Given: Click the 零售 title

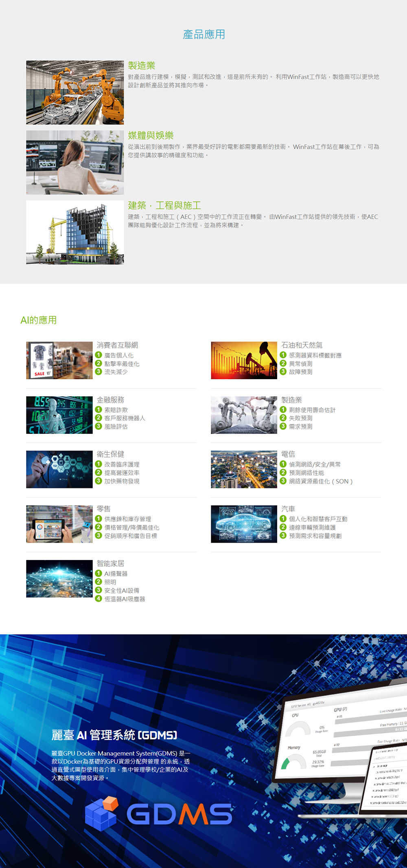Looking at the screenshot, I should click(x=103, y=509).
